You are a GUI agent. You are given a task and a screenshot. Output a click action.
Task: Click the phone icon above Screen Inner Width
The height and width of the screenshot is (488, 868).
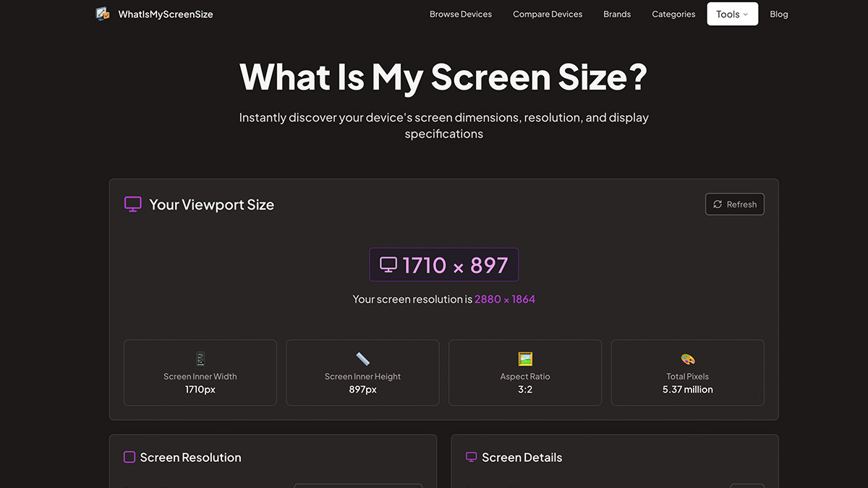[x=200, y=359]
